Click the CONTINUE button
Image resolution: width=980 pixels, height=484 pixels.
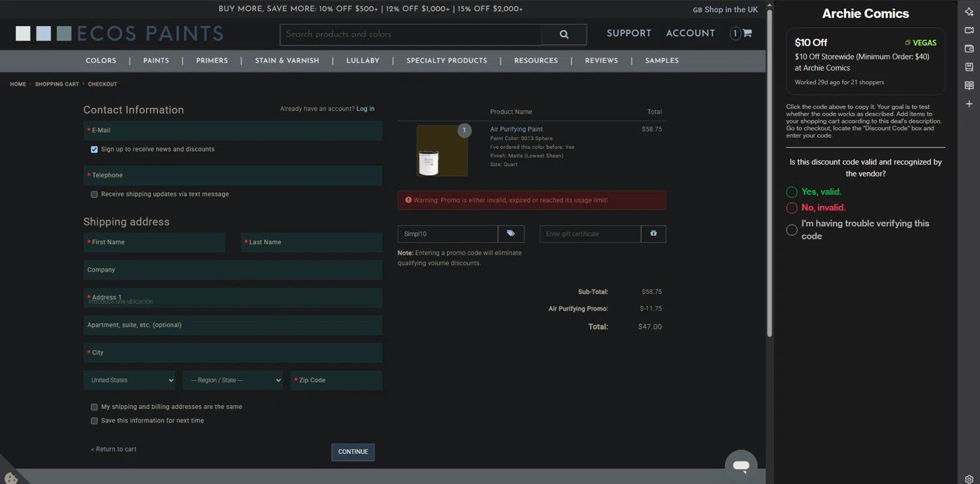[x=353, y=452]
